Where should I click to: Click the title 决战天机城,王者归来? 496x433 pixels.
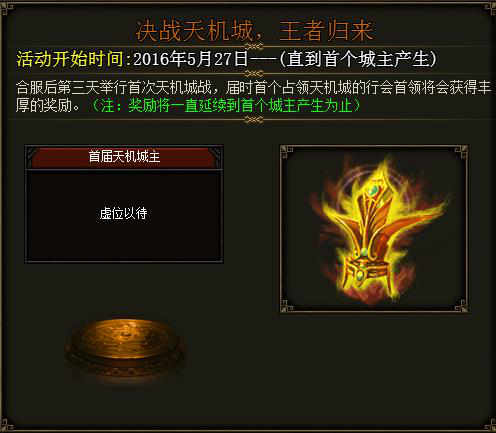254,31
